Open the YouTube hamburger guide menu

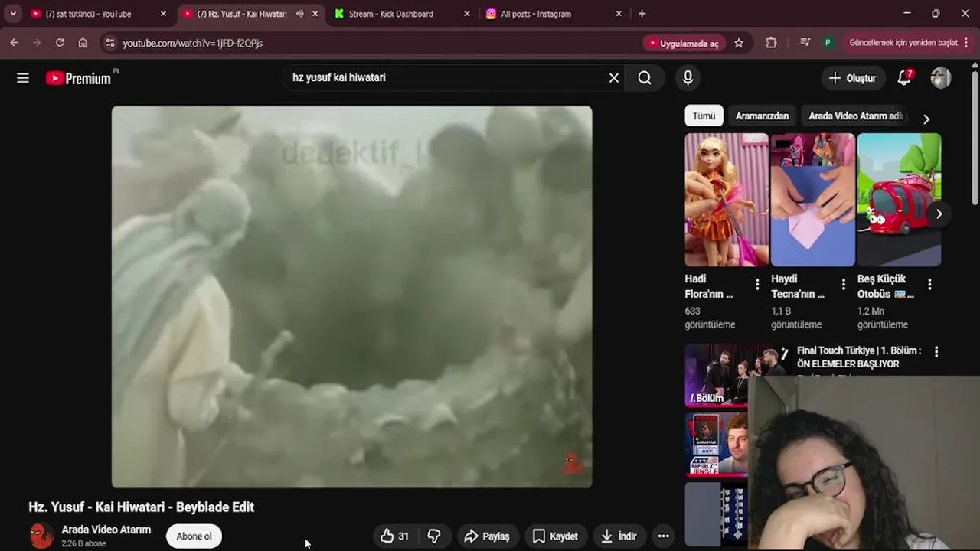tap(23, 78)
